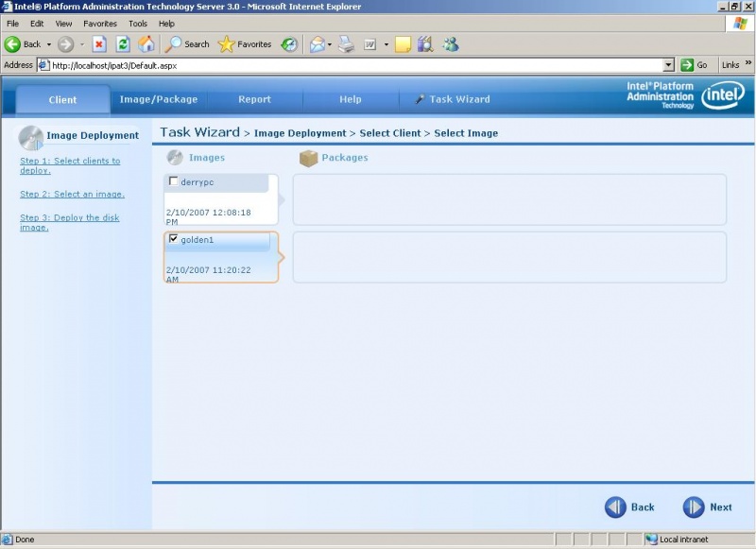Image resolution: width=756 pixels, height=549 pixels.
Task: Uncheck the golden1 image checkbox
Action: point(173,238)
